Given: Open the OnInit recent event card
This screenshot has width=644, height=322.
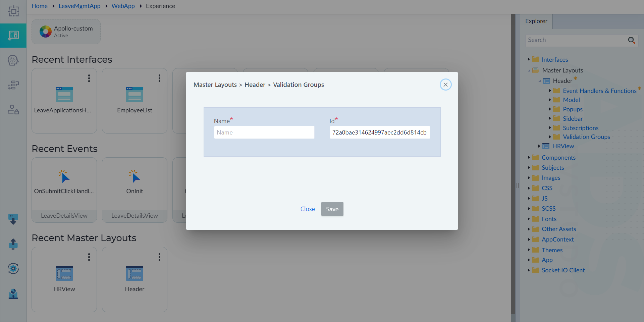Looking at the screenshot, I should coord(135,190).
